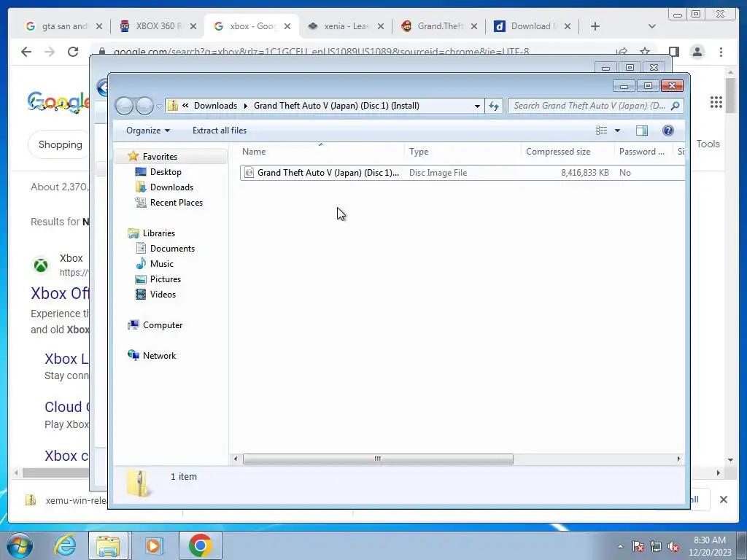Open the Pictures library
Image resolution: width=747 pixels, height=560 pixels.
pos(166,279)
